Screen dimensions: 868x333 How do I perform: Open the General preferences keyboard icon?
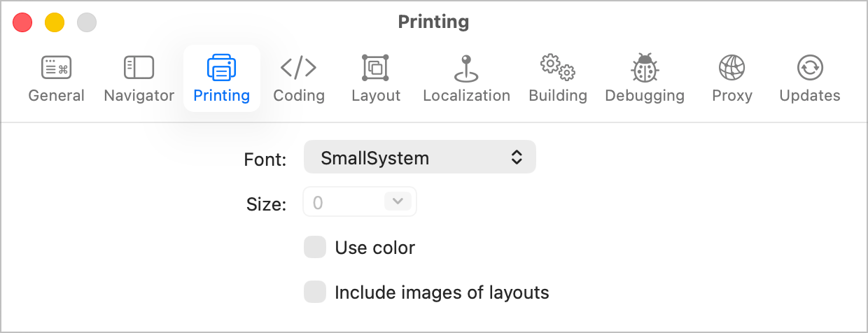tap(56, 68)
